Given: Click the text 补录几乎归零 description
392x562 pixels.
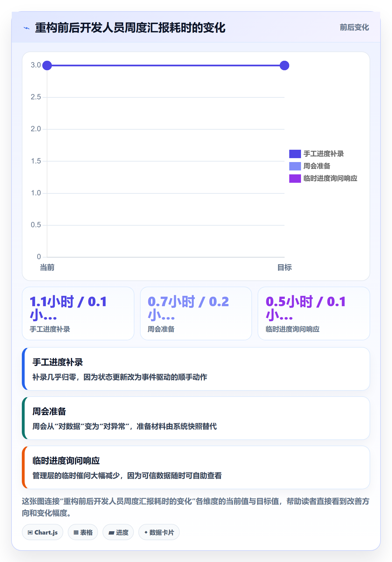Looking at the screenshot, I should coord(120,377).
